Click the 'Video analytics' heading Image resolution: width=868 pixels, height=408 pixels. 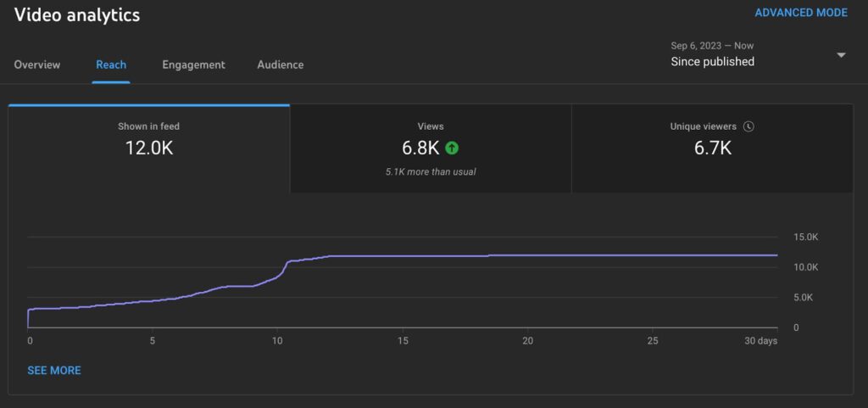click(x=77, y=15)
